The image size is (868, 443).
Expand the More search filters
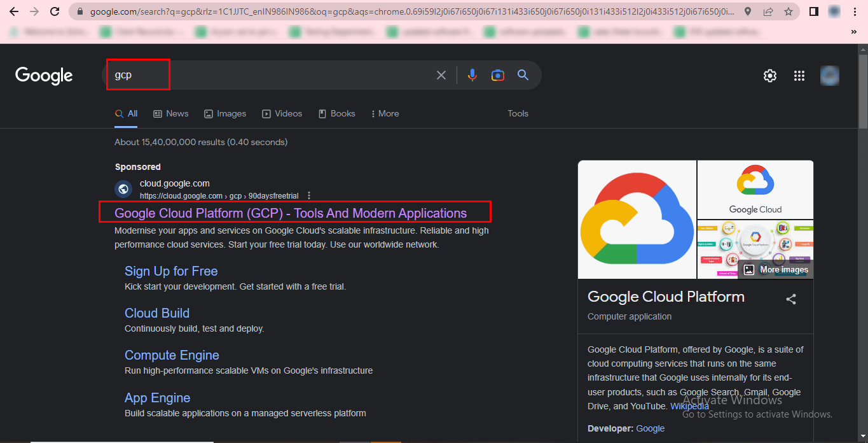tap(385, 113)
